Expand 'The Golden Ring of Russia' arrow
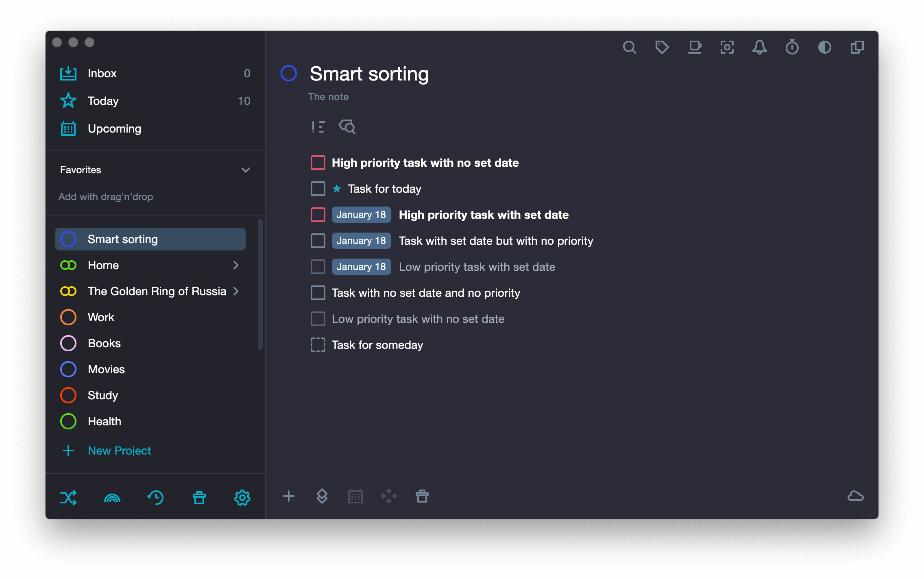The image size is (924, 579). tap(236, 291)
